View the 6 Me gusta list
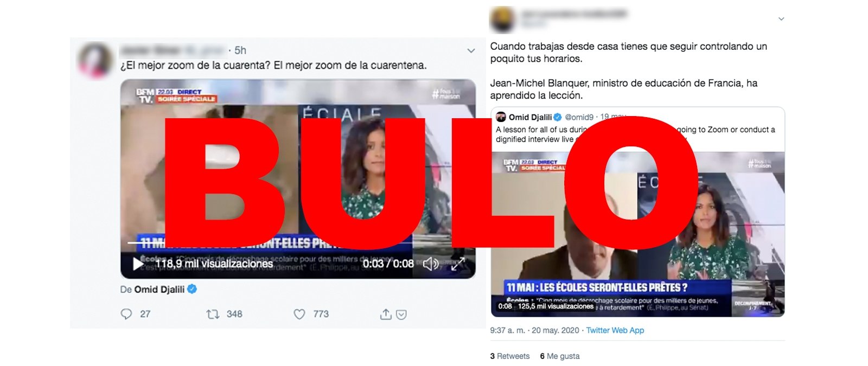Image resolution: width=868 pixels, height=366 pixels. coord(560,356)
